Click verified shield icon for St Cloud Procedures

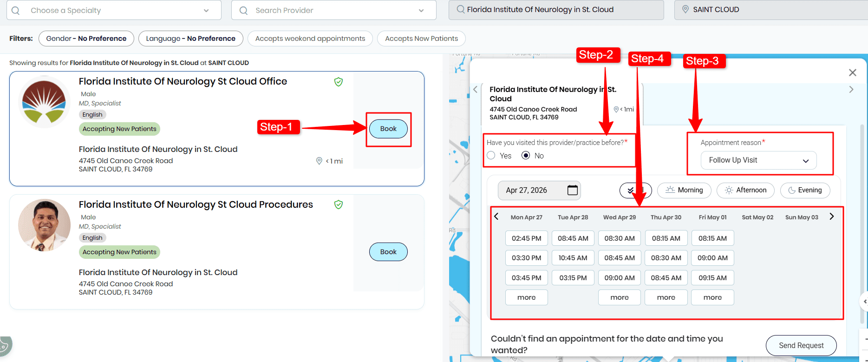tap(339, 205)
